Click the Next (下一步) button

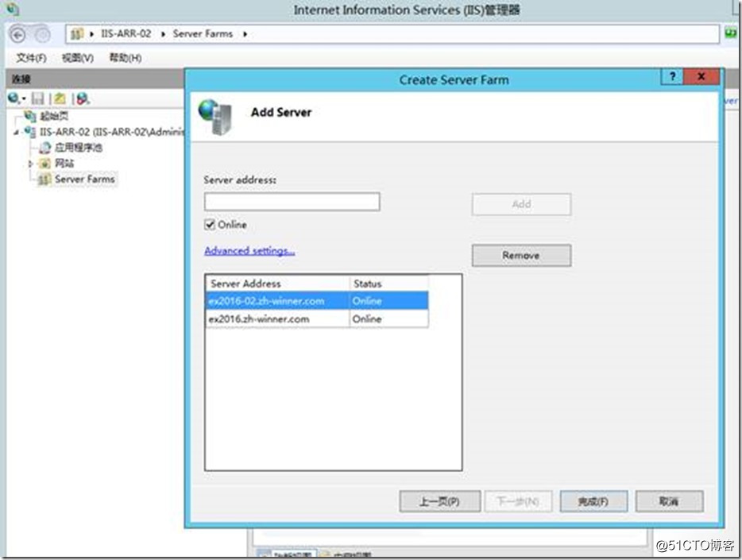518,501
